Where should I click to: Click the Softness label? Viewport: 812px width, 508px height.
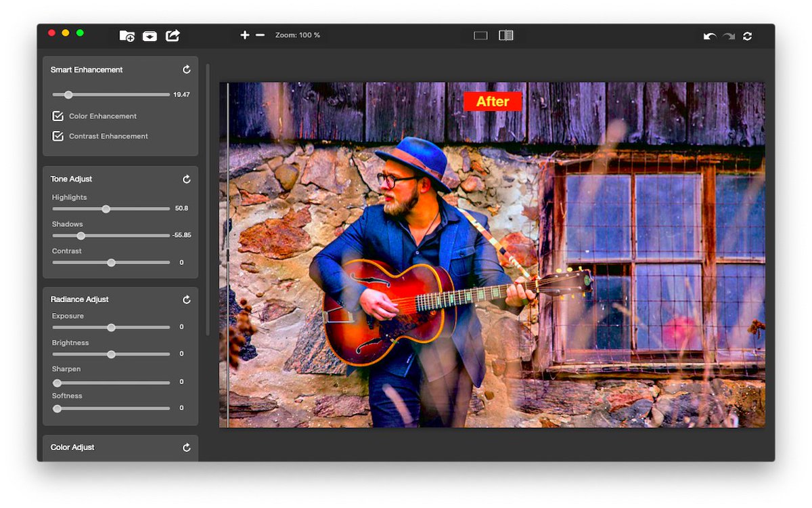(x=67, y=396)
